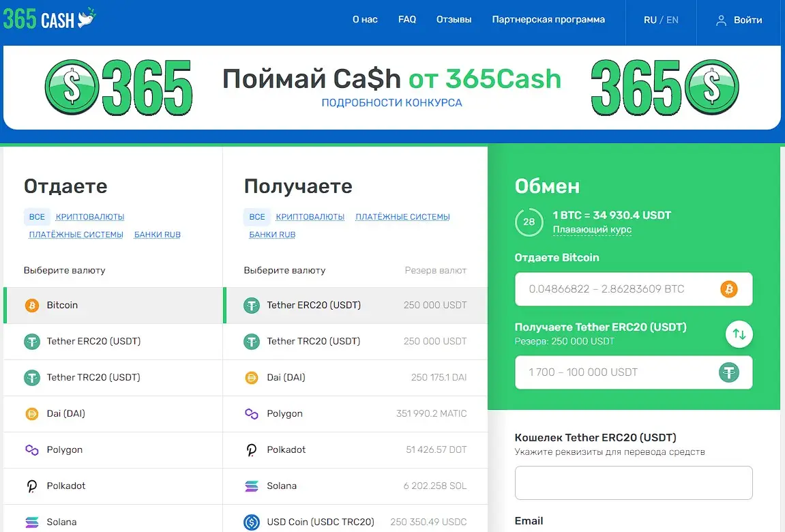Click the Войти login button
Screen dimensions: 785x532
tap(739, 20)
